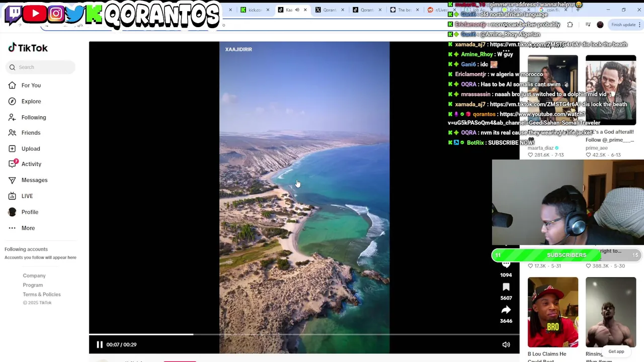Open the XAAJIDIRIR creator label on video
The height and width of the screenshot is (362, 644).
(x=238, y=49)
